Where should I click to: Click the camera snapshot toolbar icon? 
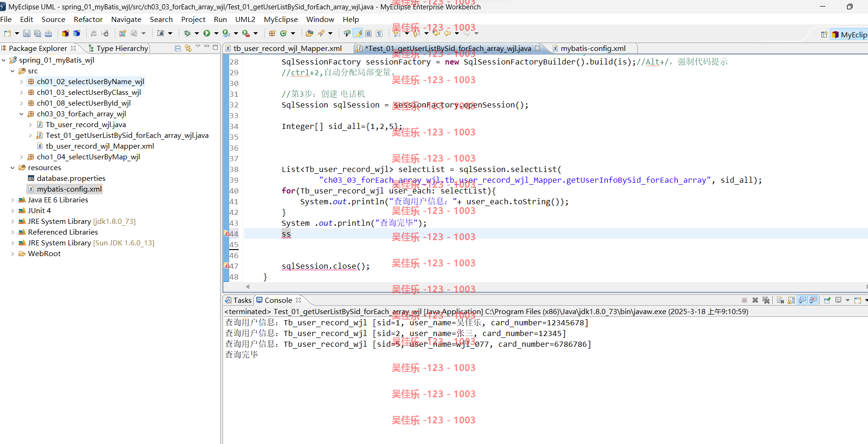click(161, 33)
